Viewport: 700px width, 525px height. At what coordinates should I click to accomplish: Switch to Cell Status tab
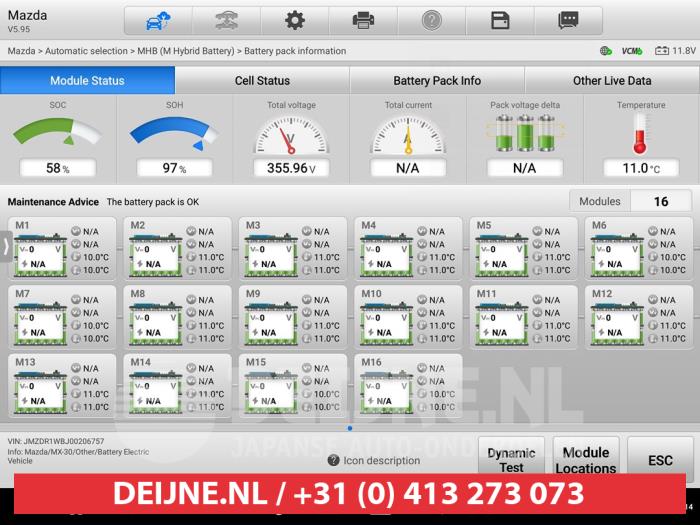point(262,80)
